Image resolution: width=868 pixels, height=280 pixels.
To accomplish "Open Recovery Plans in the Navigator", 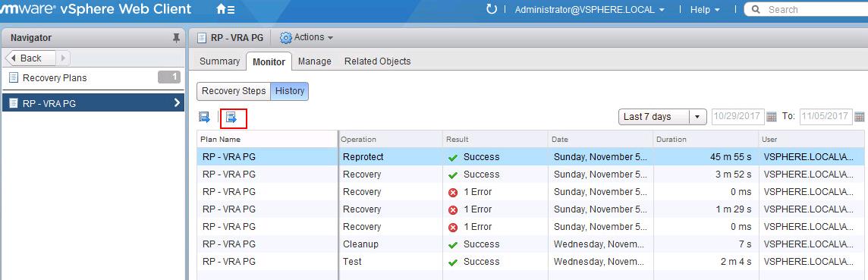I will [55, 78].
